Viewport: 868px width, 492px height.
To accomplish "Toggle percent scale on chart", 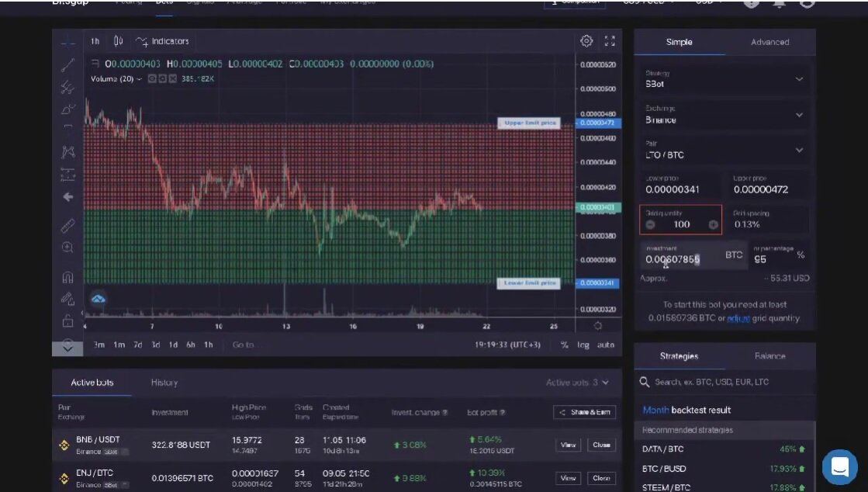I will click(564, 345).
